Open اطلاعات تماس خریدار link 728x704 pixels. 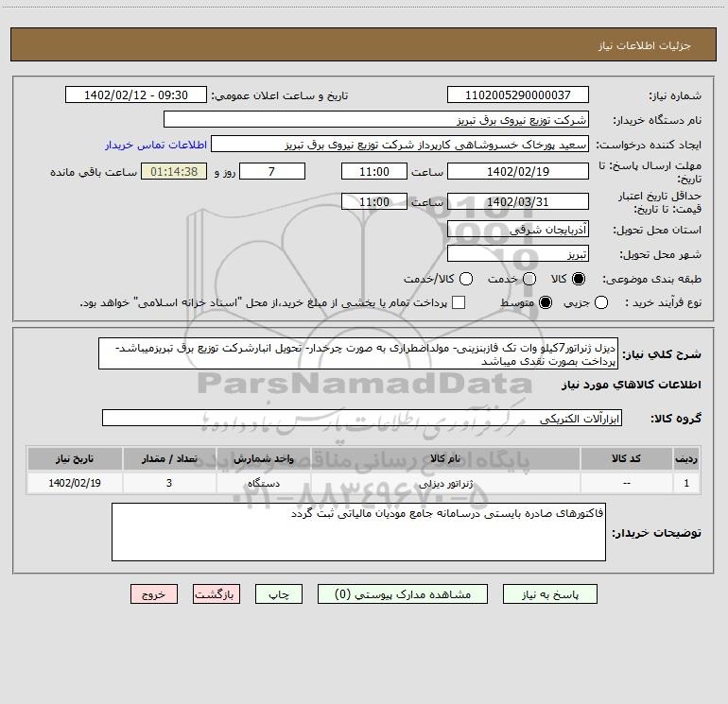(x=156, y=145)
